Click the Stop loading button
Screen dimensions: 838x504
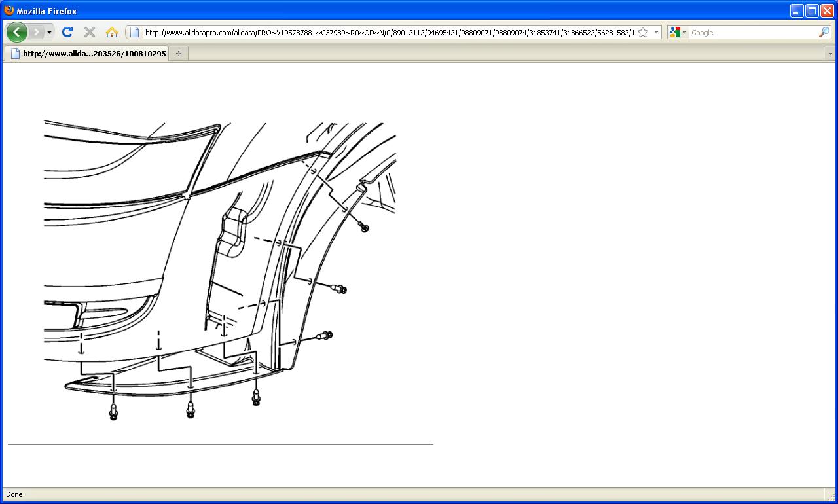point(90,32)
